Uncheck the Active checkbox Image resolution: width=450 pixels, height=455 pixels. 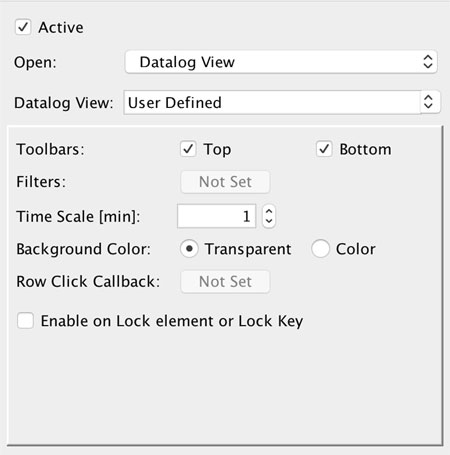point(23,27)
